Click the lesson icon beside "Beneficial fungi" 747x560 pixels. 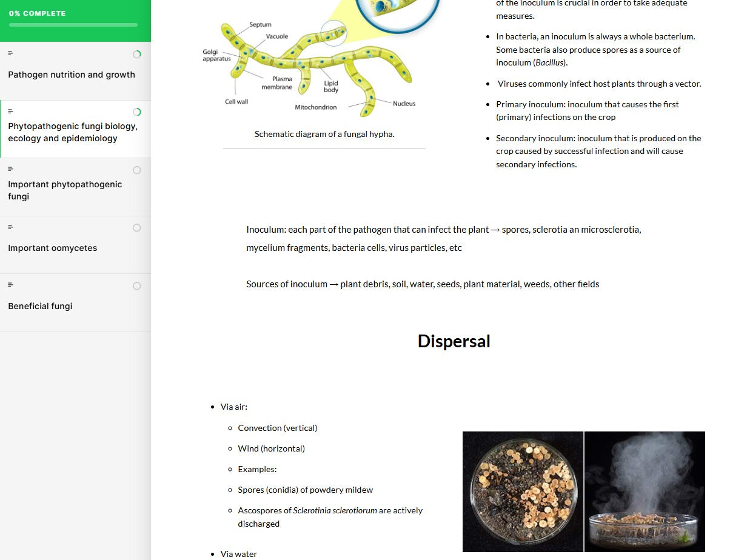pyautogui.click(x=10, y=284)
